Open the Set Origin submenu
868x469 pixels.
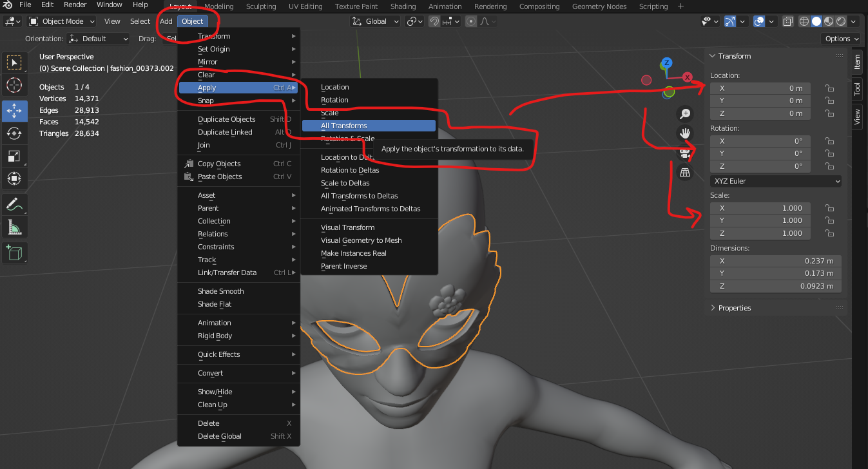238,49
